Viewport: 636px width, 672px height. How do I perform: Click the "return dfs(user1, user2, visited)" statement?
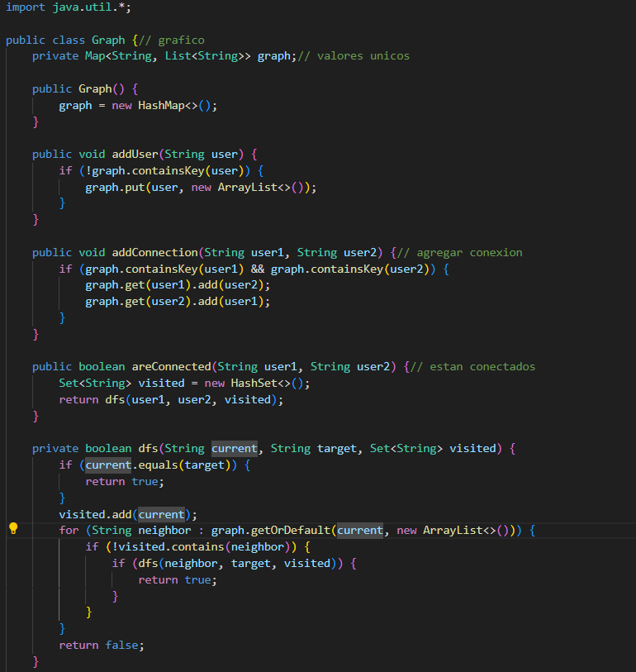pos(171,399)
